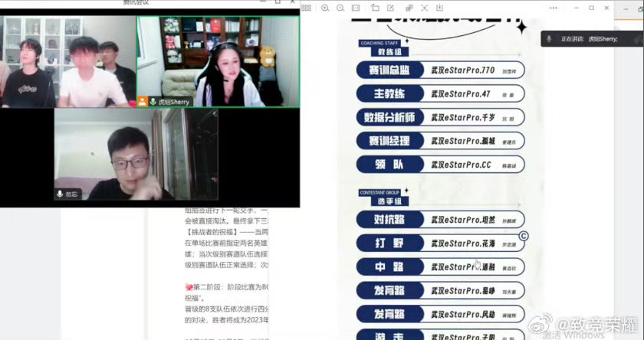Viewport: 644px width, 340px height.
Task: Click the microphone icon next to 勿忘
Action: [x=60, y=194]
